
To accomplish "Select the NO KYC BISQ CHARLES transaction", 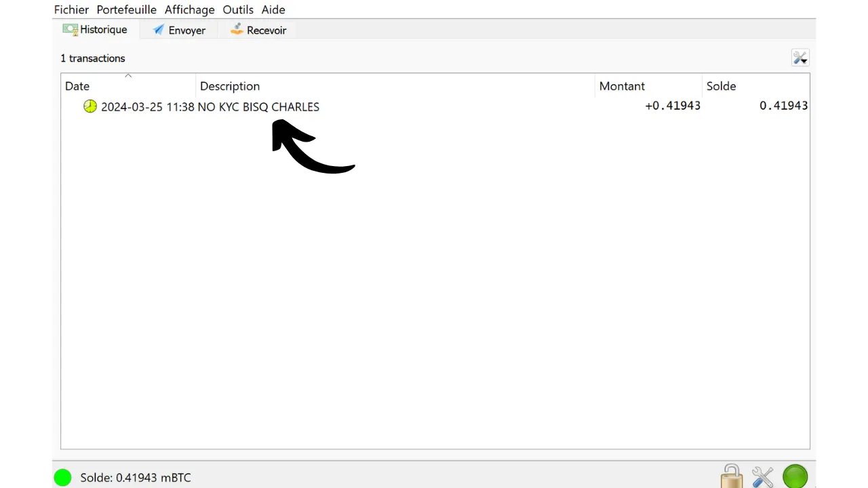I will (258, 106).
